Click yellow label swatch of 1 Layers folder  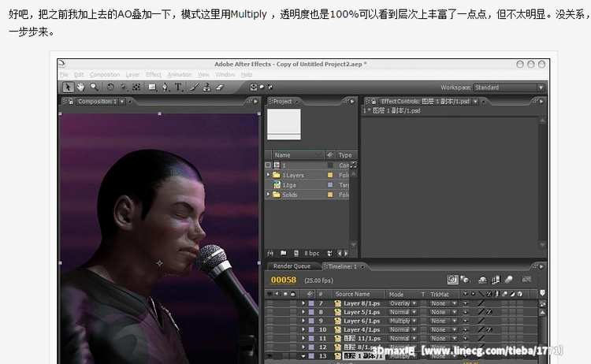click(330, 175)
